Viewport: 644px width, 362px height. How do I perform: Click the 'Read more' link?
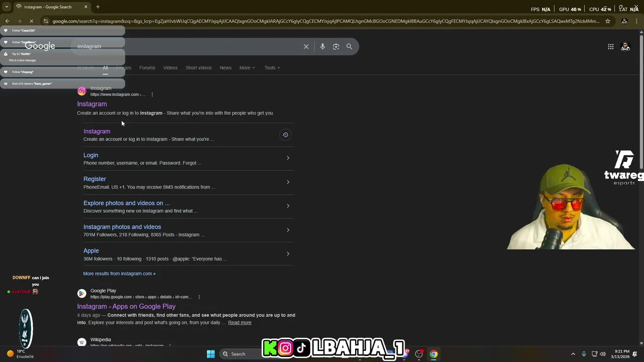click(x=239, y=323)
